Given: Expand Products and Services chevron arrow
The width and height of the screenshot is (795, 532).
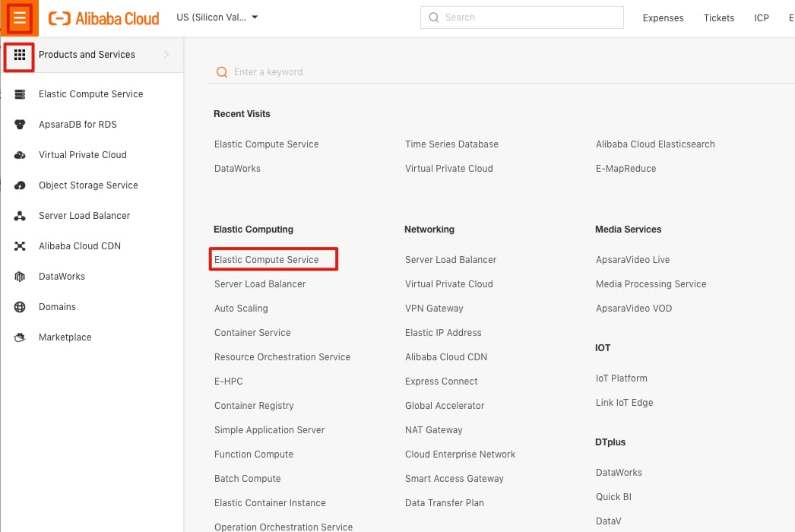Looking at the screenshot, I should (166, 54).
